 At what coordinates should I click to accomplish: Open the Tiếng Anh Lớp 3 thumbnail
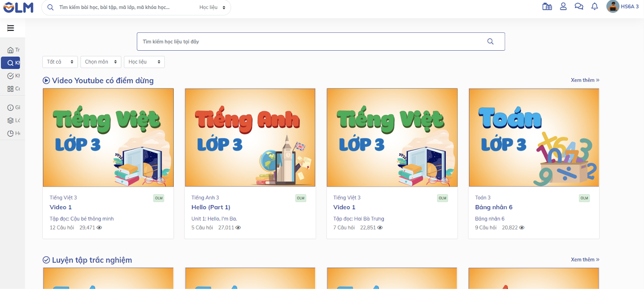250,137
